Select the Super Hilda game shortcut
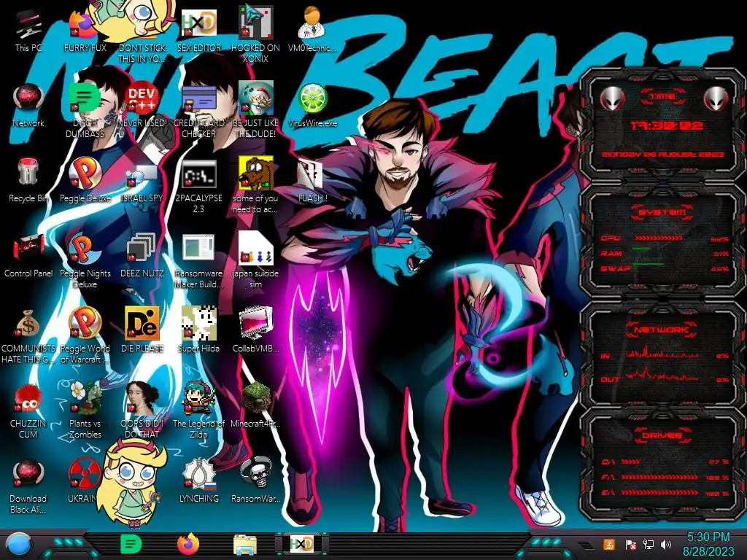This screenshot has width=747, height=560. 198,330
